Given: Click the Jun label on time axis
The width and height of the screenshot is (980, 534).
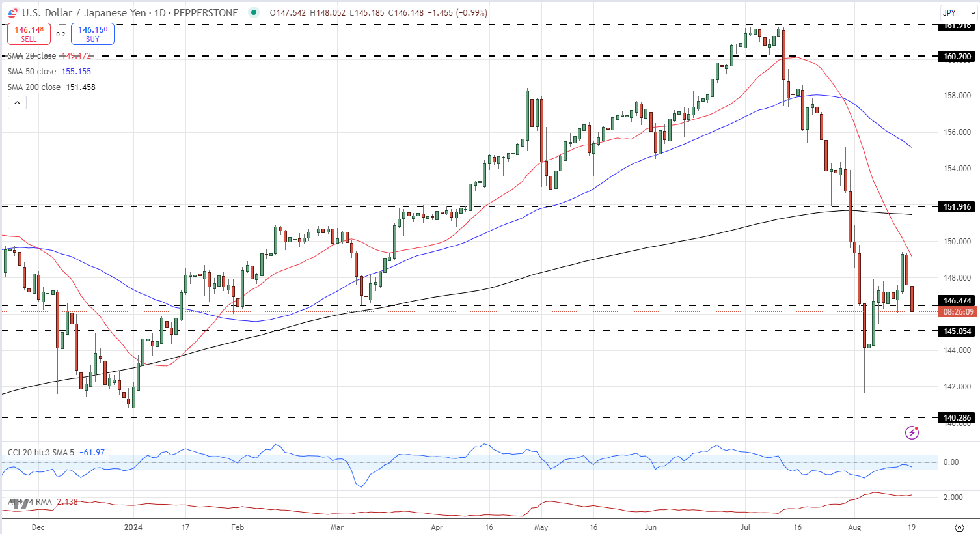Looking at the screenshot, I should click(650, 527).
